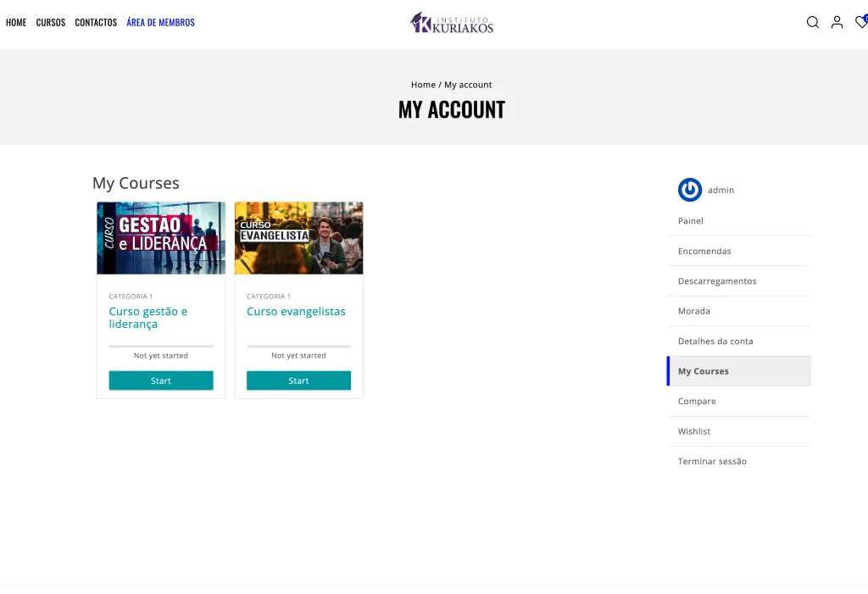The height and width of the screenshot is (594, 868).
Task: Open the wishlist heart icon
Action: coord(861,21)
